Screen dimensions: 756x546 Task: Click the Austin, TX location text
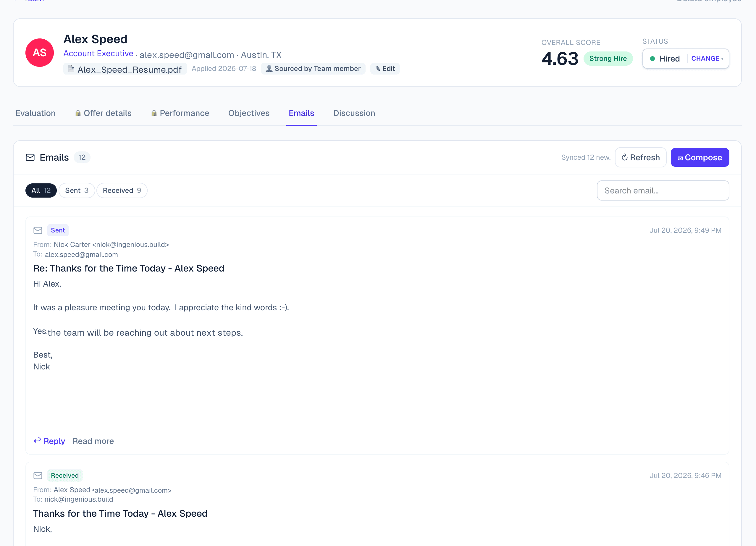pyautogui.click(x=261, y=55)
